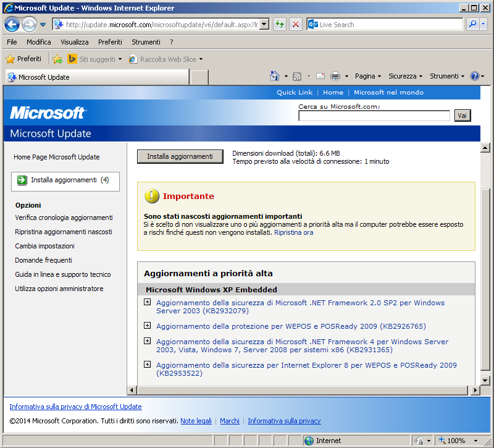Click the Ripristina ora link

coord(293,233)
